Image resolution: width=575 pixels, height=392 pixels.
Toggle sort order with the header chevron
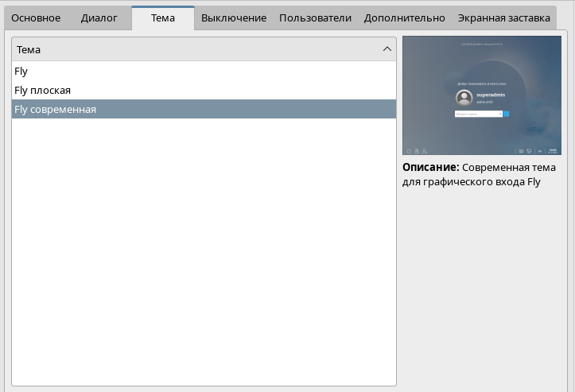(x=387, y=49)
